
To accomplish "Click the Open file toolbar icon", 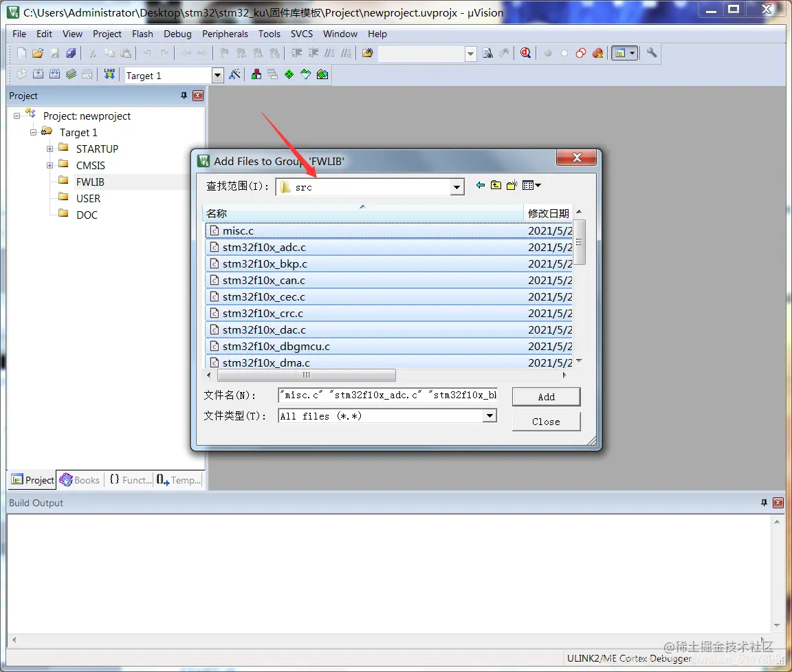I will [38, 53].
